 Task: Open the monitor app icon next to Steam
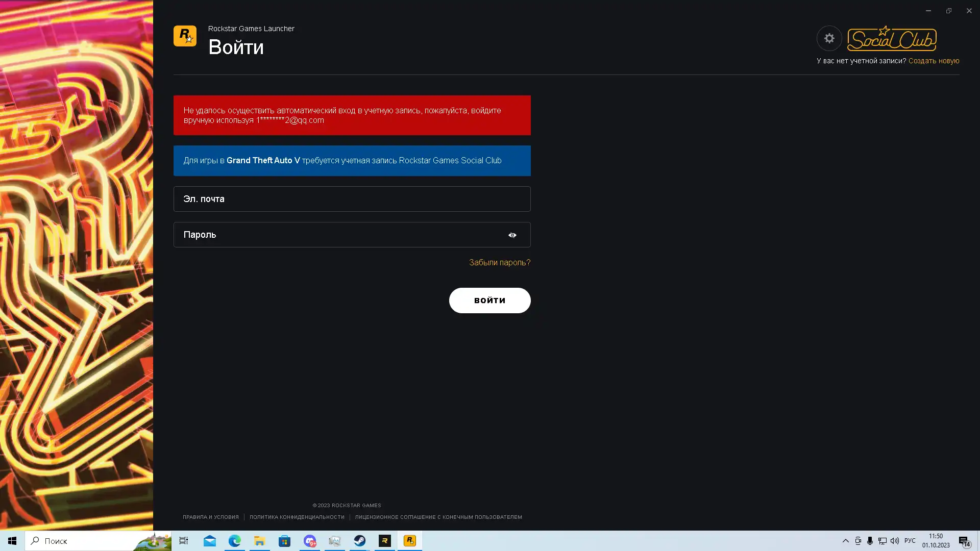click(x=335, y=541)
